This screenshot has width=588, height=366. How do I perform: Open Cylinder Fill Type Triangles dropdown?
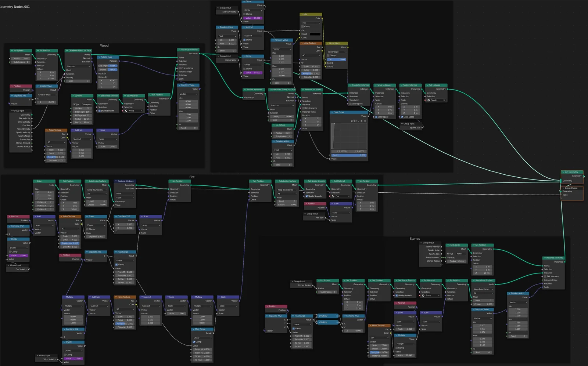pos(87,104)
